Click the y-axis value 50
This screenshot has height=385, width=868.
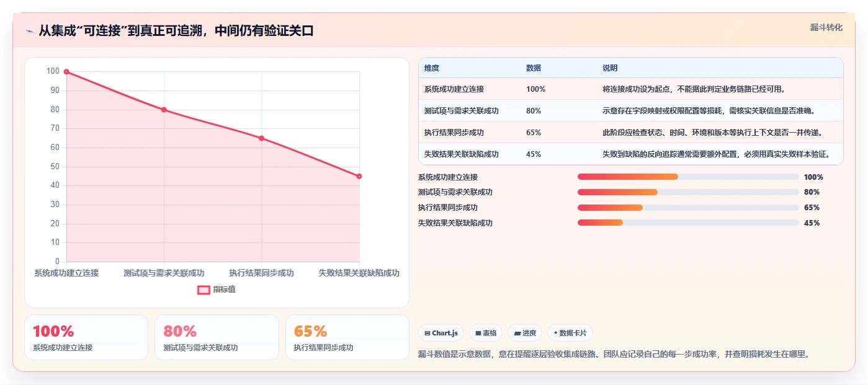55,166
